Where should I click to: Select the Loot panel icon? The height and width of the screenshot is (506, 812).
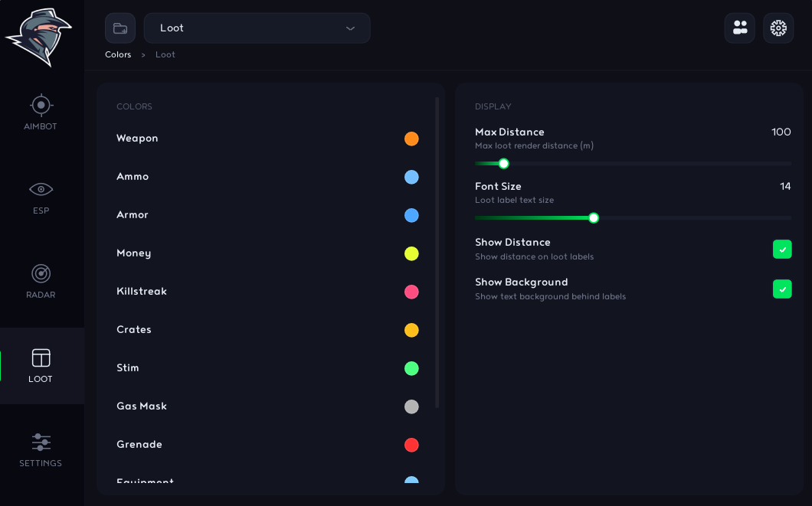tap(41, 358)
